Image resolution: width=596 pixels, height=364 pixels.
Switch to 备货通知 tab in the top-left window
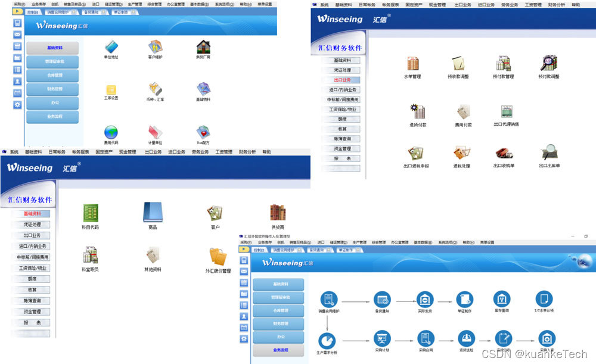coord(94,12)
